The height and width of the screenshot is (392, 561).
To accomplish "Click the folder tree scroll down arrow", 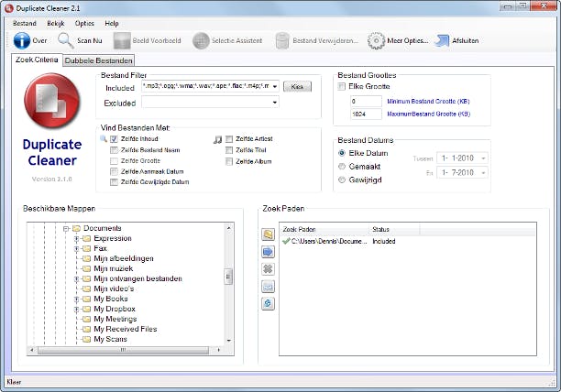I will click(x=228, y=341).
